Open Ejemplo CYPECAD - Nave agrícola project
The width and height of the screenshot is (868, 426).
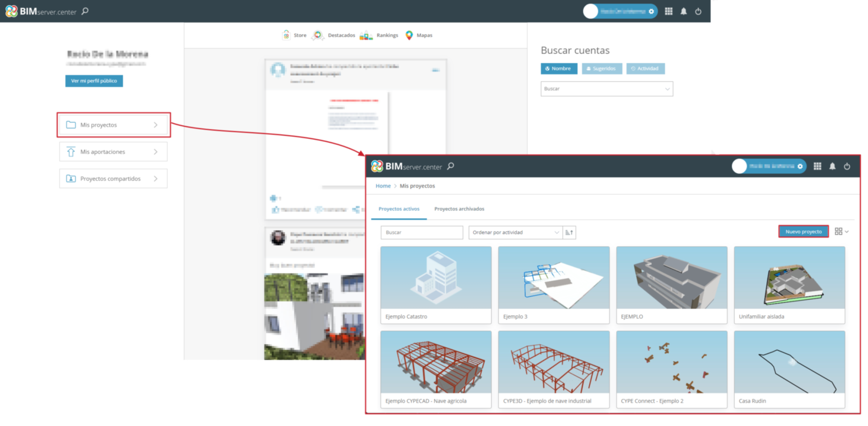point(436,370)
